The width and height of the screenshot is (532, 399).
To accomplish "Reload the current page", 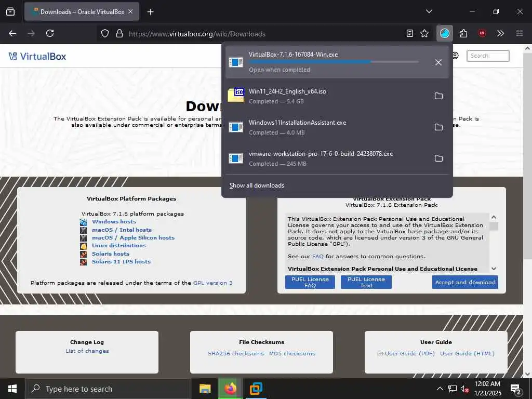I will [x=50, y=34].
